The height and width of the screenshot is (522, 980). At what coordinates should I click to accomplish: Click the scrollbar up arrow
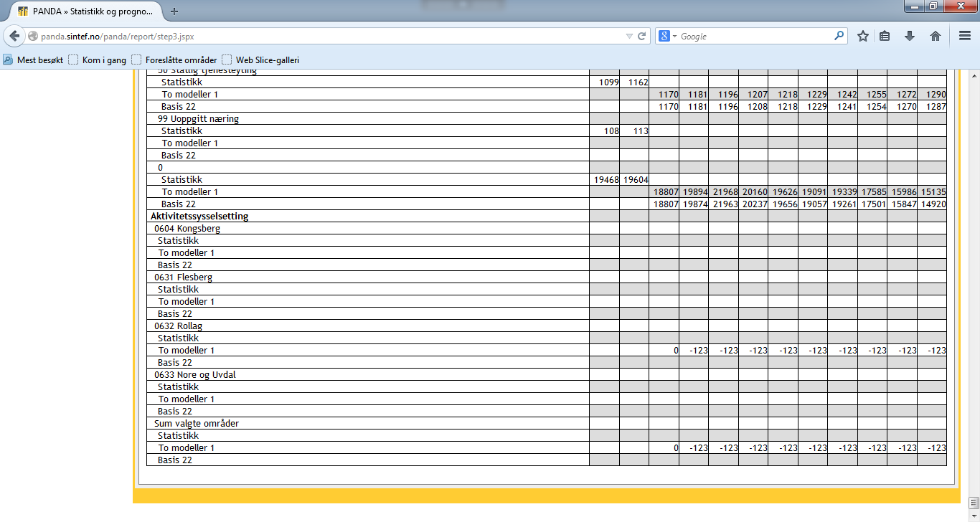point(974,74)
